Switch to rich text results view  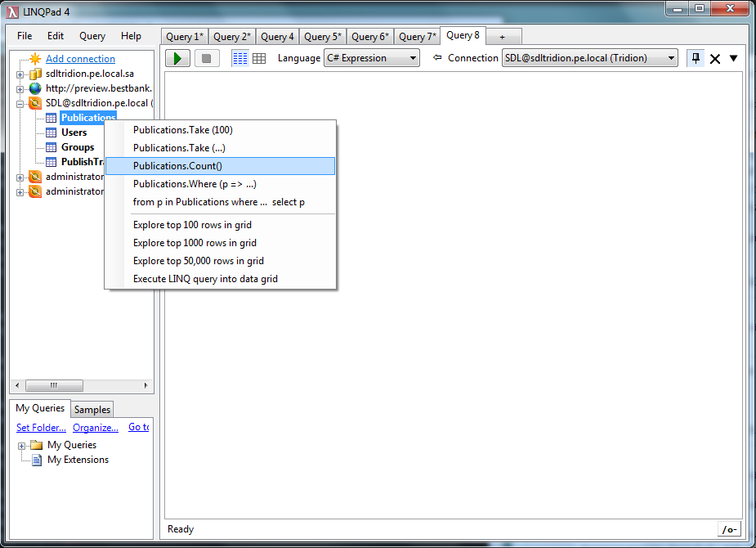pos(240,58)
